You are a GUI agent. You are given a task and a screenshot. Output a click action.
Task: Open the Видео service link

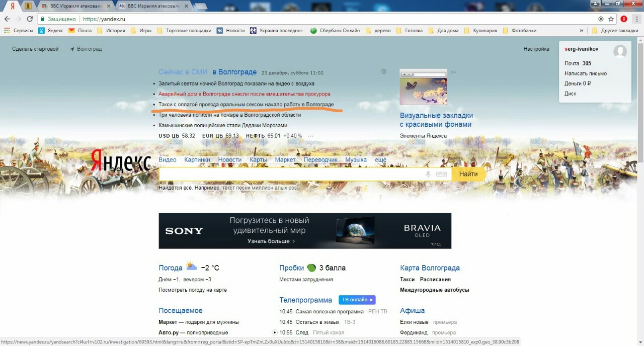168,160
